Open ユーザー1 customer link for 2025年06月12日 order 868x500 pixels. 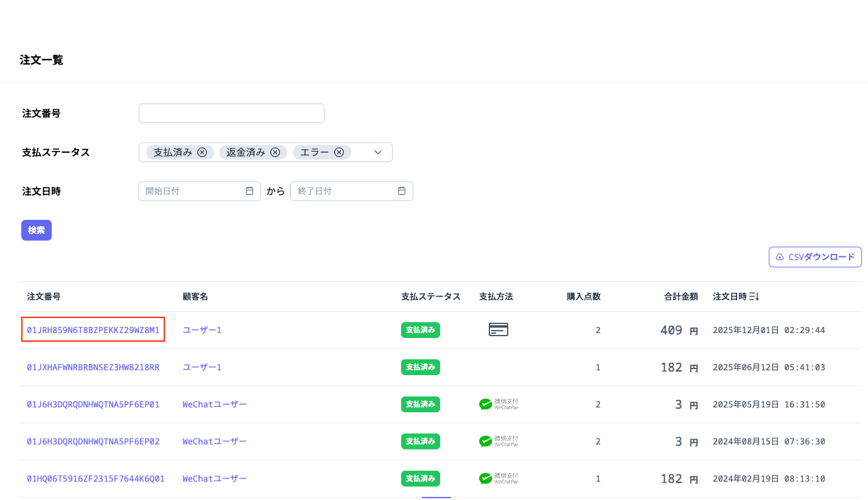(202, 367)
